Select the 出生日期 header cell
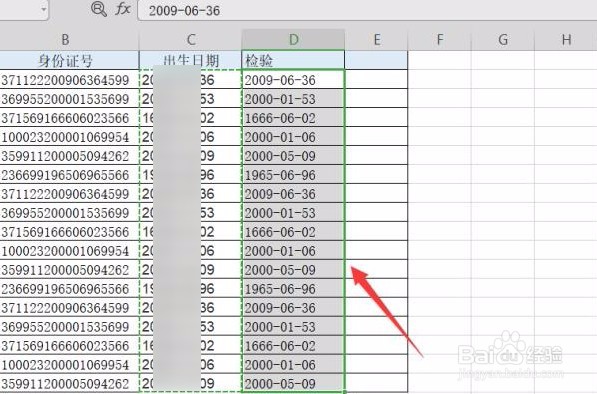 point(191,60)
